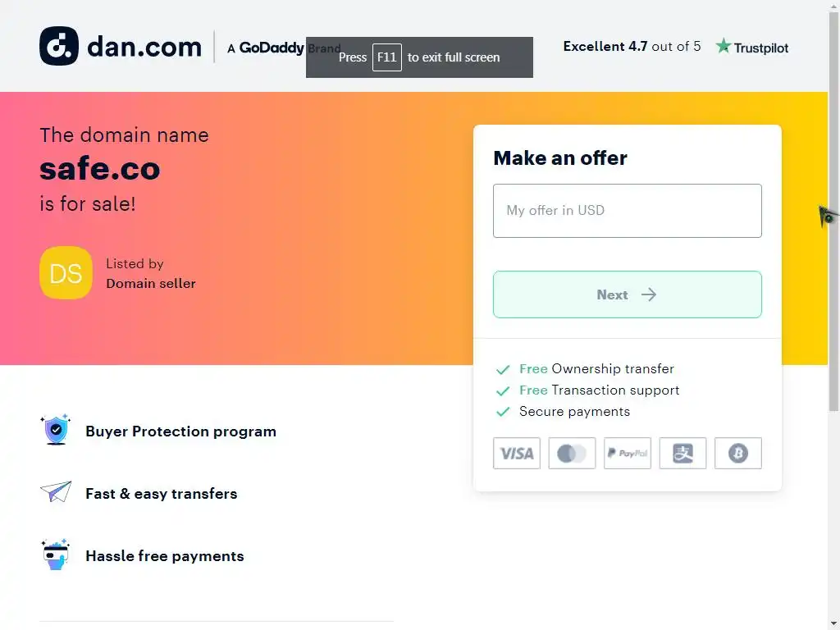Click the Trustpilot star logo

coord(723,47)
